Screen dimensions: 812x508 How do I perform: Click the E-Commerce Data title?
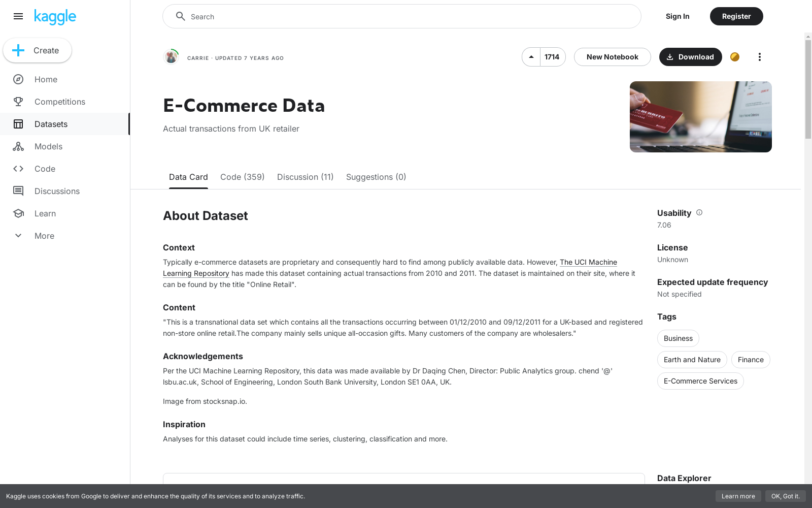244,106
